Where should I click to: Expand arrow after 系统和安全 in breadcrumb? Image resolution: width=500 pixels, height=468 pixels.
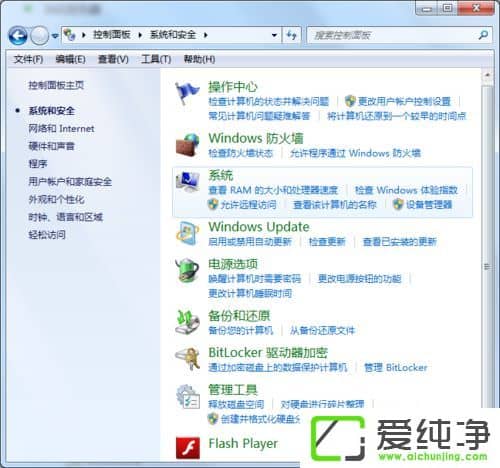pos(206,35)
